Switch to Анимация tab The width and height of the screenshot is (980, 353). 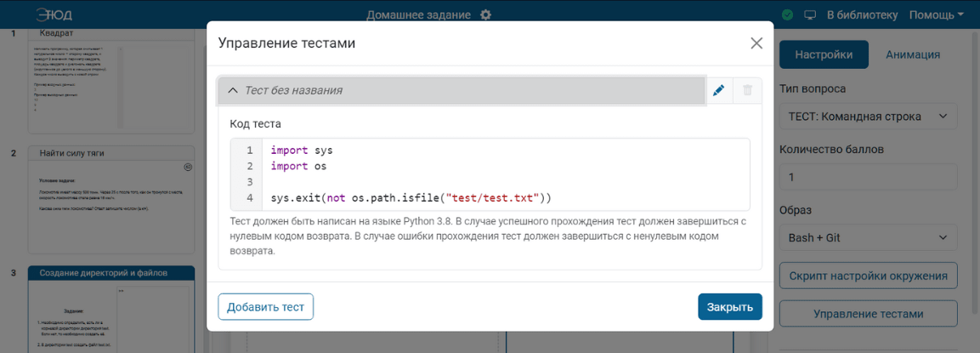pyautogui.click(x=913, y=54)
